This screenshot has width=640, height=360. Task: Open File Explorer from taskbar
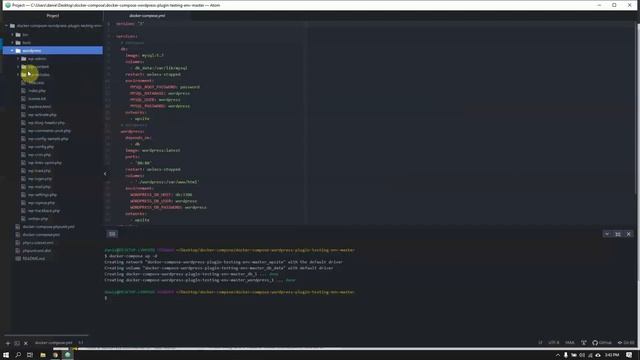pos(43,356)
